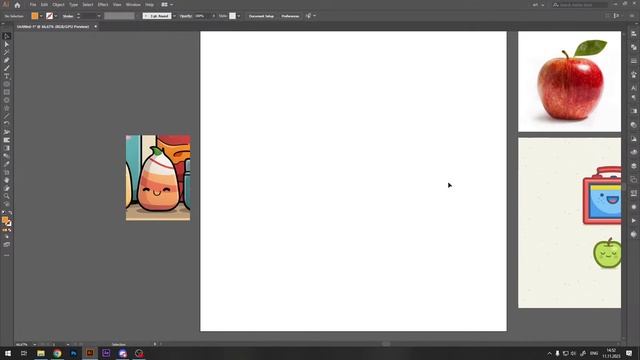Open the Object menu

coord(58,4)
